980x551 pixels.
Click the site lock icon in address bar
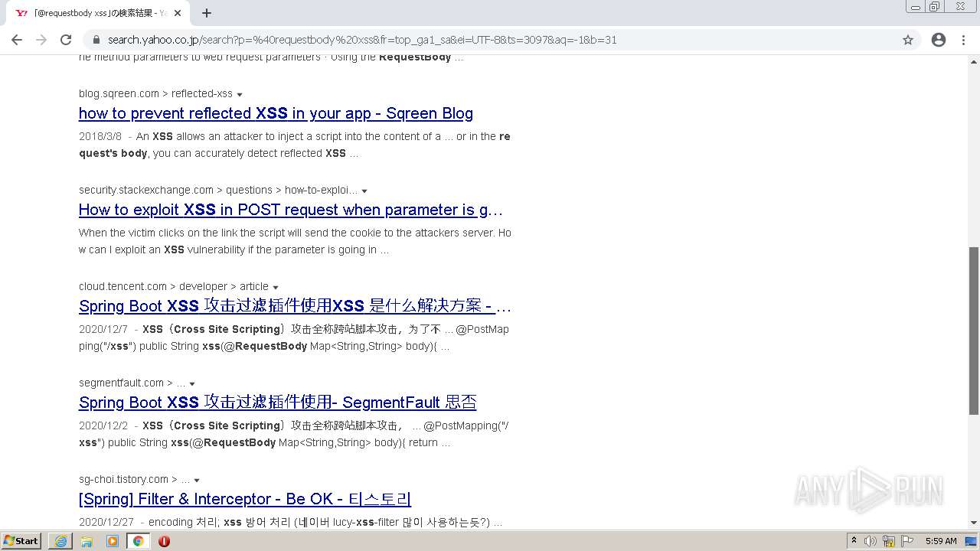click(96, 40)
